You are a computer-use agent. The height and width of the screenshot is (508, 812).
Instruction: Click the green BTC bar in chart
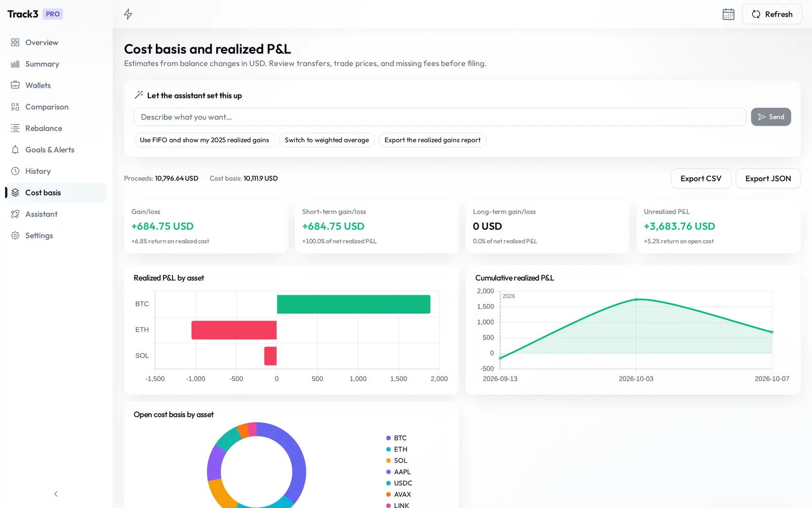[354, 304]
